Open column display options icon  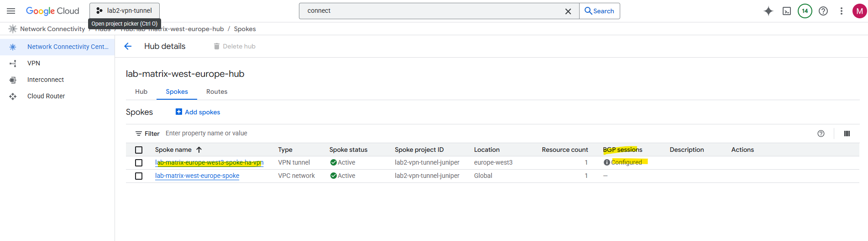847,134
